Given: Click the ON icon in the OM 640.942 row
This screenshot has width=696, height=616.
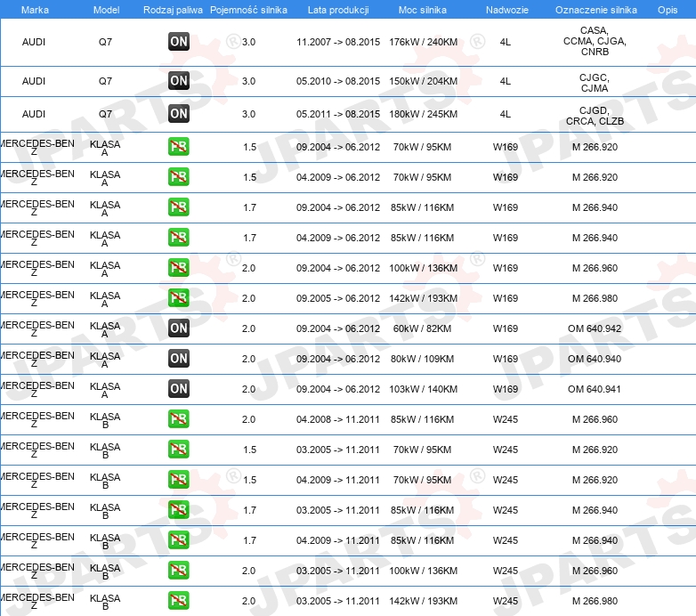Looking at the screenshot, I should (179, 328).
